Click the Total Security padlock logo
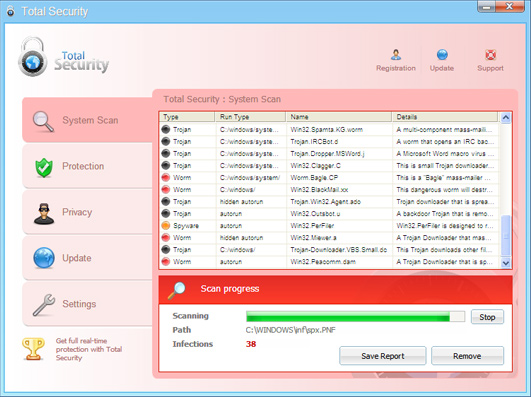This screenshot has height=397, width=531. (33, 57)
